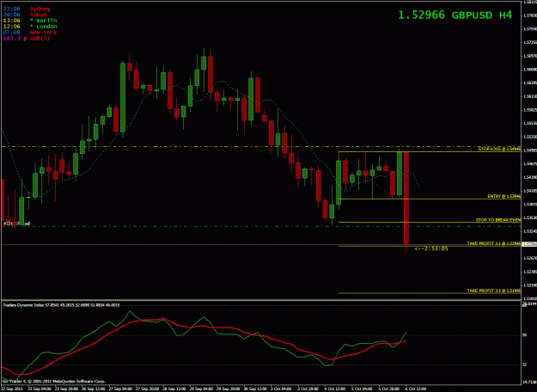Viewport: 537px width, 392px height.
Task: Click the 6 Oct 12:00 time axis label
Action: tap(415, 389)
